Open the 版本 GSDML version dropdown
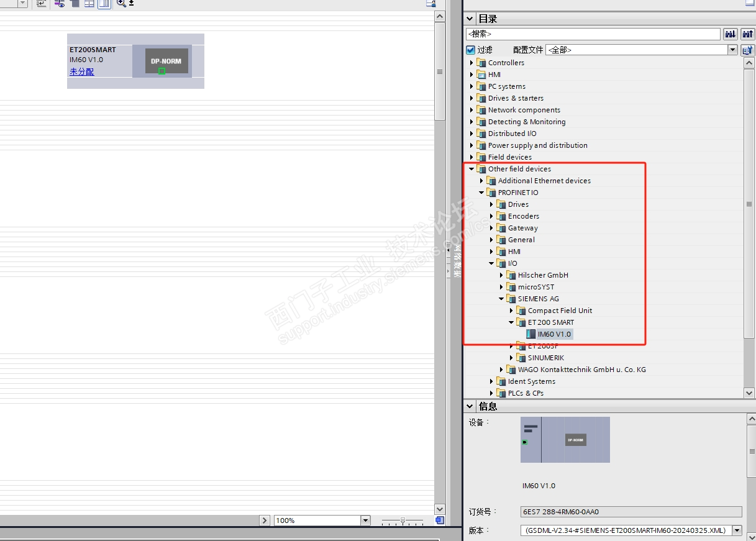This screenshot has width=756, height=541. (737, 530)
